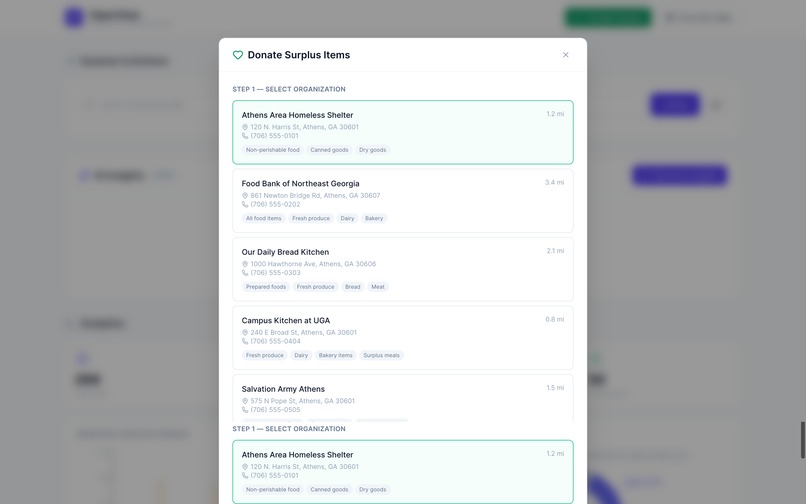This screenshot has width=806, height=504.
Task: Click the Surplus meals tag
Action: [x=381, y=355]
